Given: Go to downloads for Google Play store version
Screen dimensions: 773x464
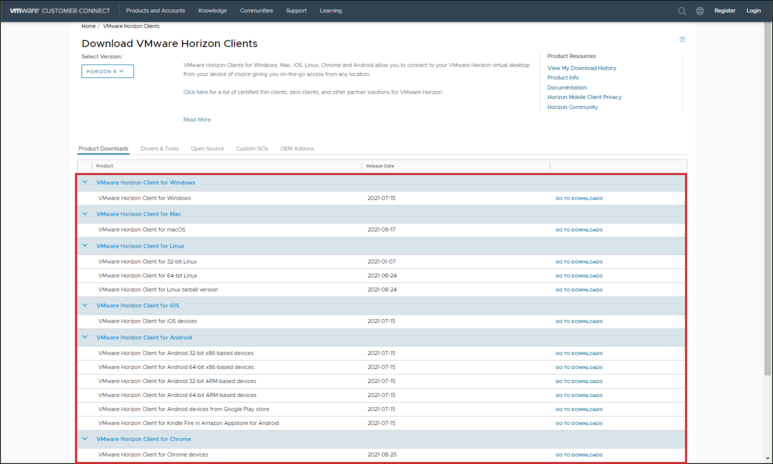Looking at the screenshot, I should click(579, 409).
